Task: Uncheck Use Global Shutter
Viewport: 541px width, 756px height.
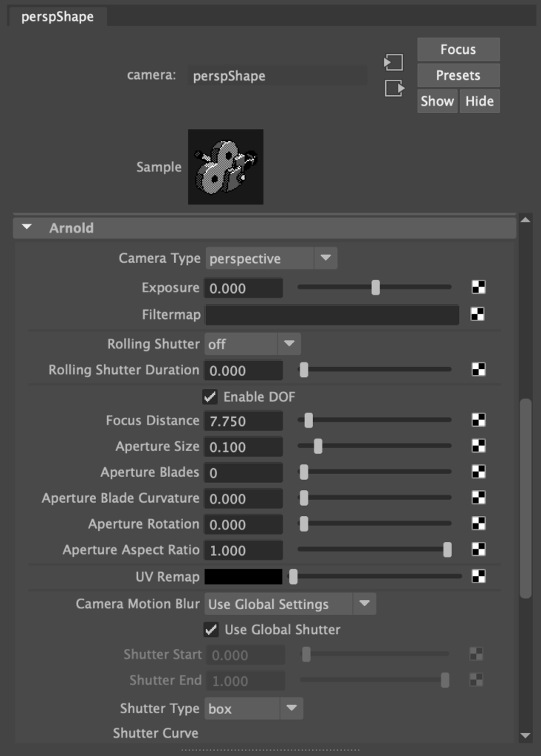Action: (211, 630)
